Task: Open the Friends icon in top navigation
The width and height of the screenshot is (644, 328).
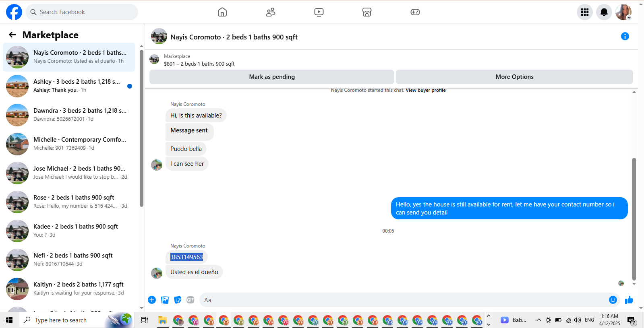Action: pos(271,12)
